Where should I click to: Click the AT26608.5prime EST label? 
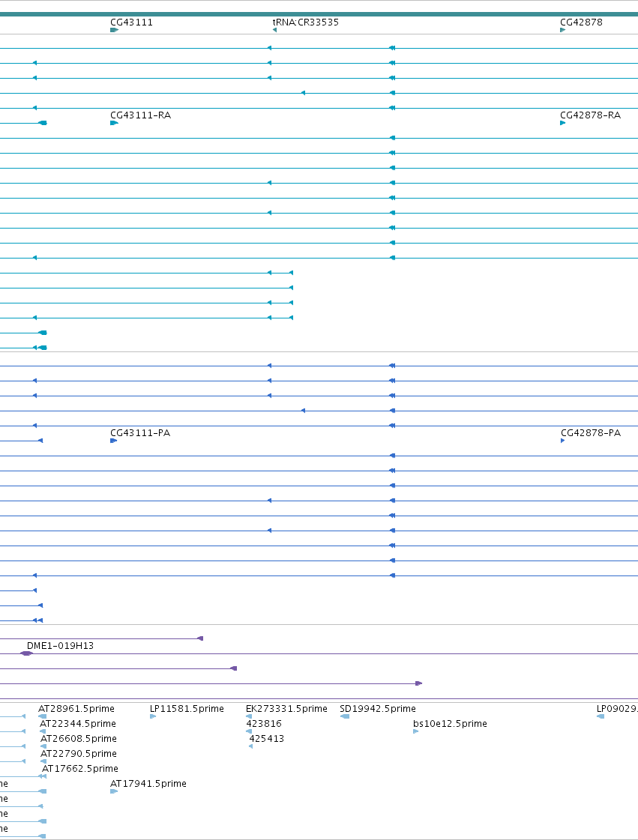click(x=78, y=739)
